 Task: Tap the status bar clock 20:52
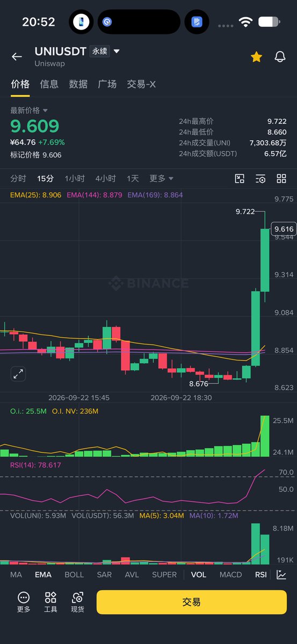coord(39,22)
